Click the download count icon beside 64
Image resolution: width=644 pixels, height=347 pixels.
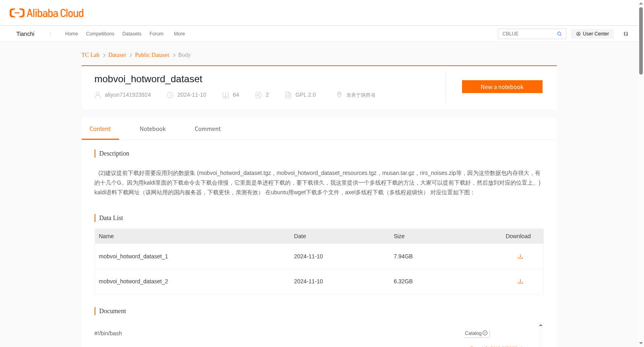(226, 95)
